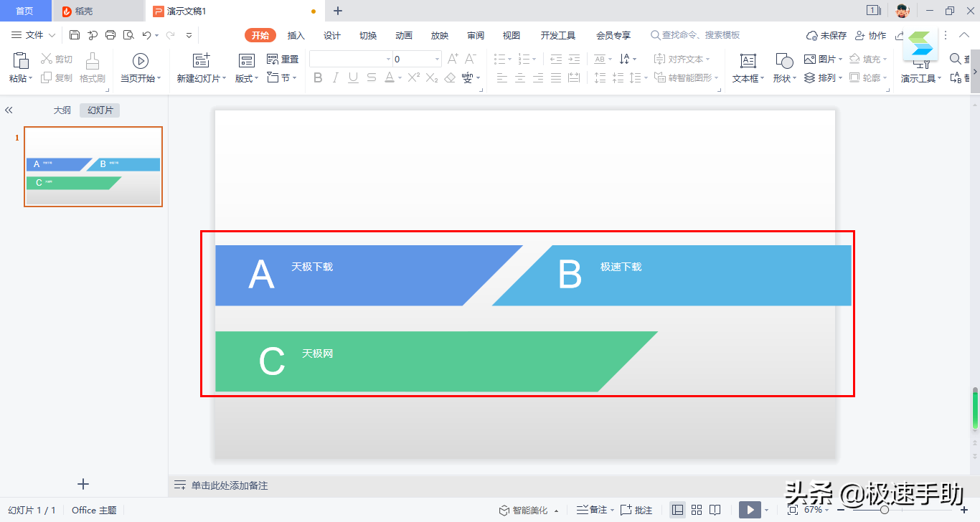
Task: Toggle Italic formatting
Action: 336,77
